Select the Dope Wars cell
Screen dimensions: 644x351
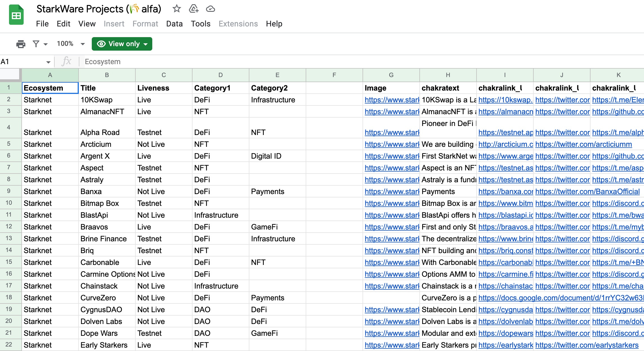coord(107,333)
